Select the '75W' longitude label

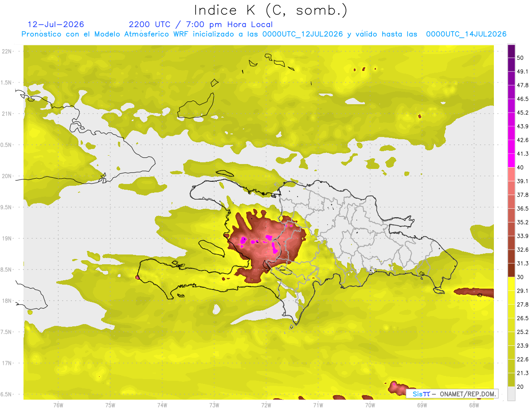[110, 405]
